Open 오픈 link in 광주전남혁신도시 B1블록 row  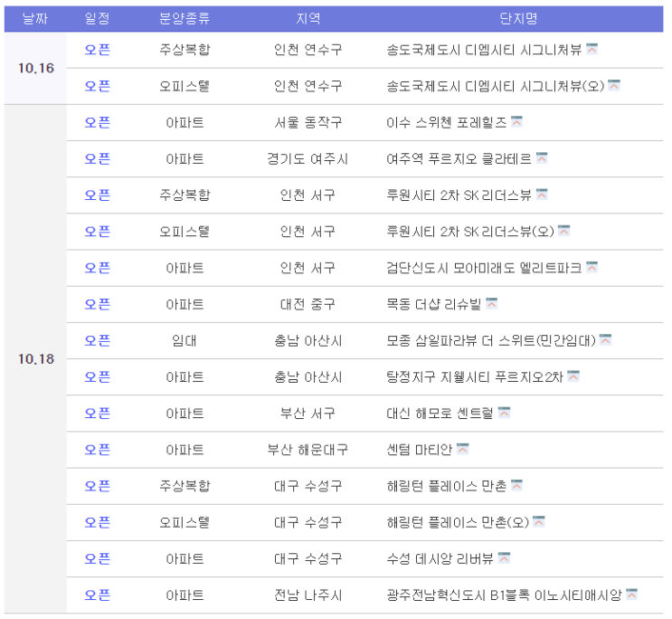pos(98,595)
